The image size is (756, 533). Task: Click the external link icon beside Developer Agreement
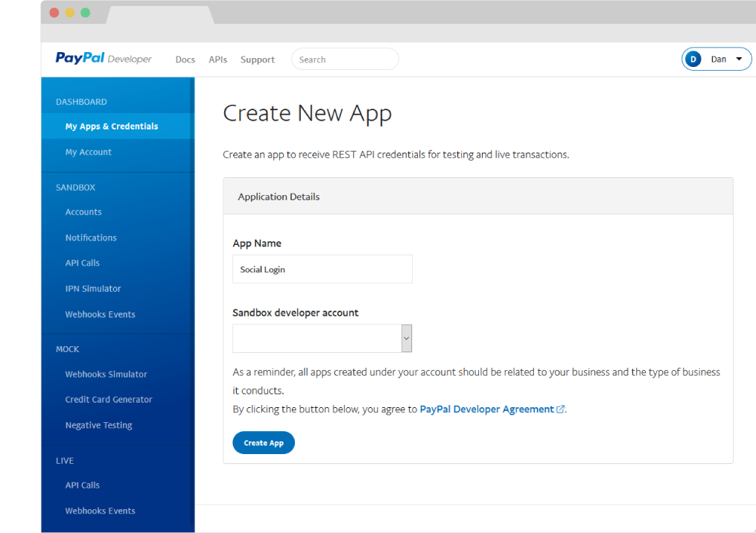pyautogui.click(x=561, y=409)
